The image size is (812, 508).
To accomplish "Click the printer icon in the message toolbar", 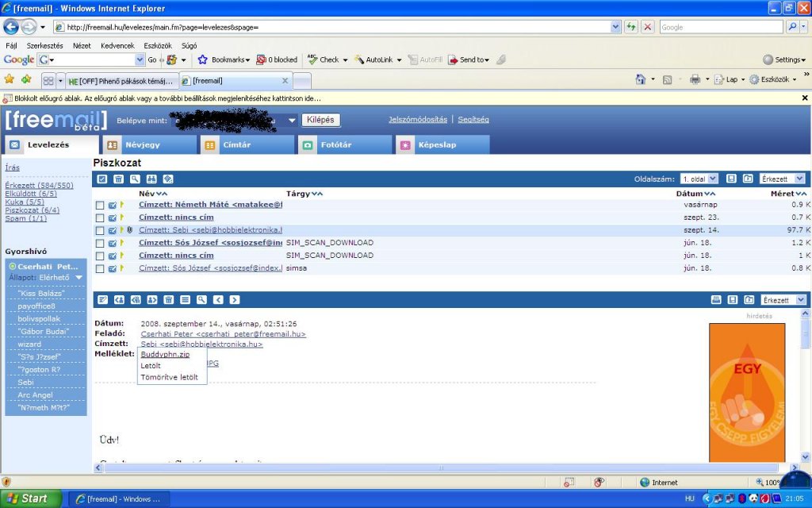I will (x=716, y=299).
